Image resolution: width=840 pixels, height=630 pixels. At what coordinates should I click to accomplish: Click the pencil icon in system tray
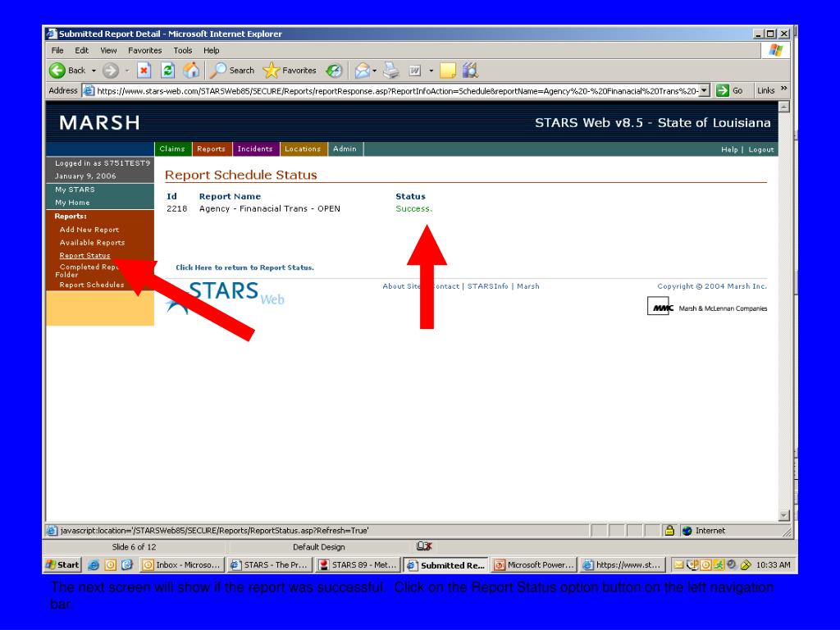pyautogui.click(x=745, y=564)
